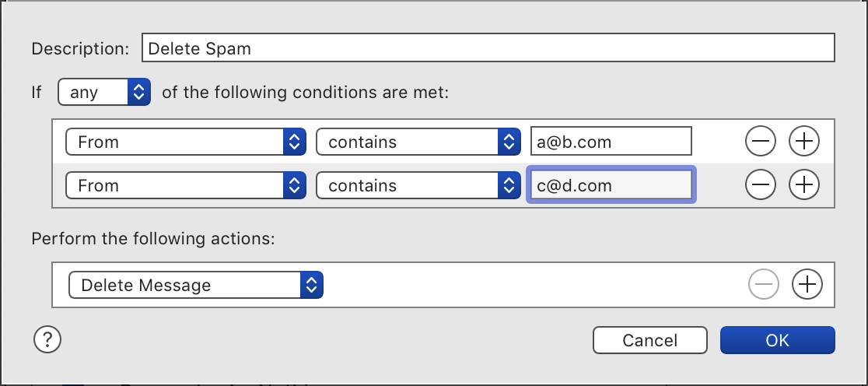This screenshot has width=868, height=386.
Task: Click the focused c@d.com text field
Action: pyautogui.click(x=611, y=186)
